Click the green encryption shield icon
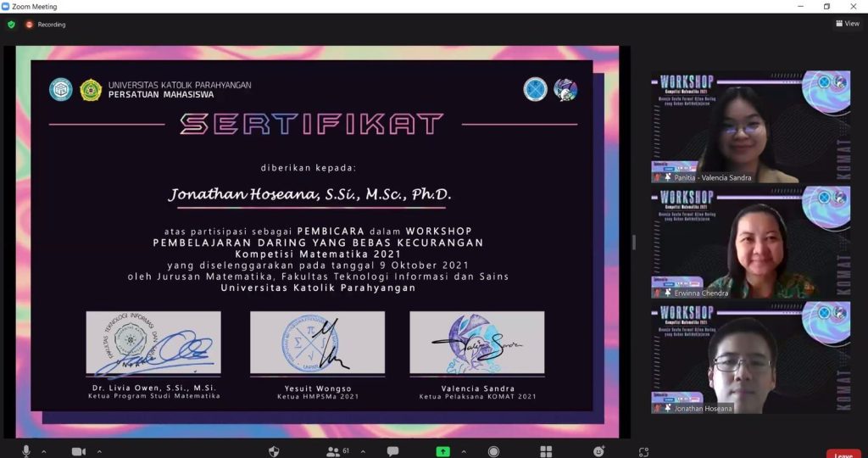This screenshot has width=868, height=458. [x=11, y=25]
